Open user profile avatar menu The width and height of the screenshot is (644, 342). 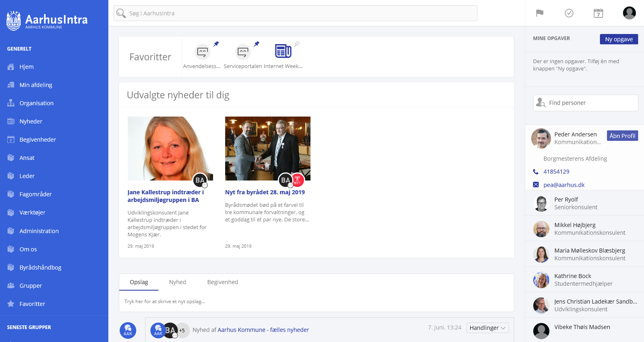pos(629,13)
